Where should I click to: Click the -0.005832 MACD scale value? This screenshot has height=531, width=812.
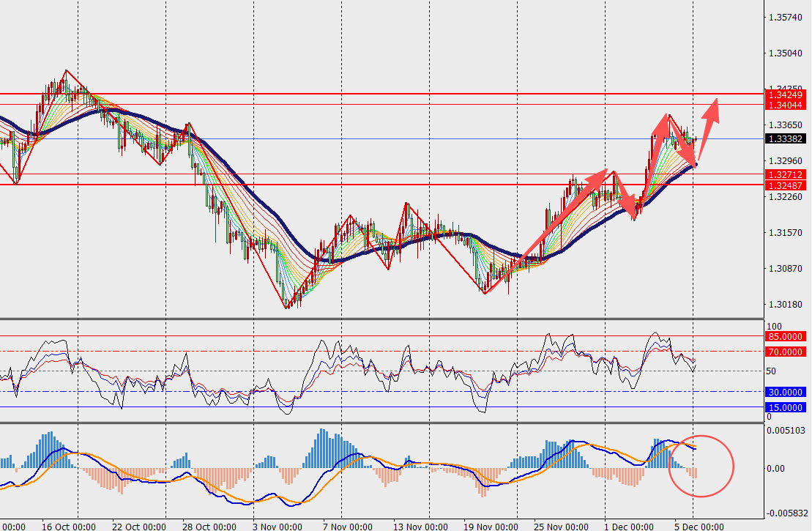[786, 513]
